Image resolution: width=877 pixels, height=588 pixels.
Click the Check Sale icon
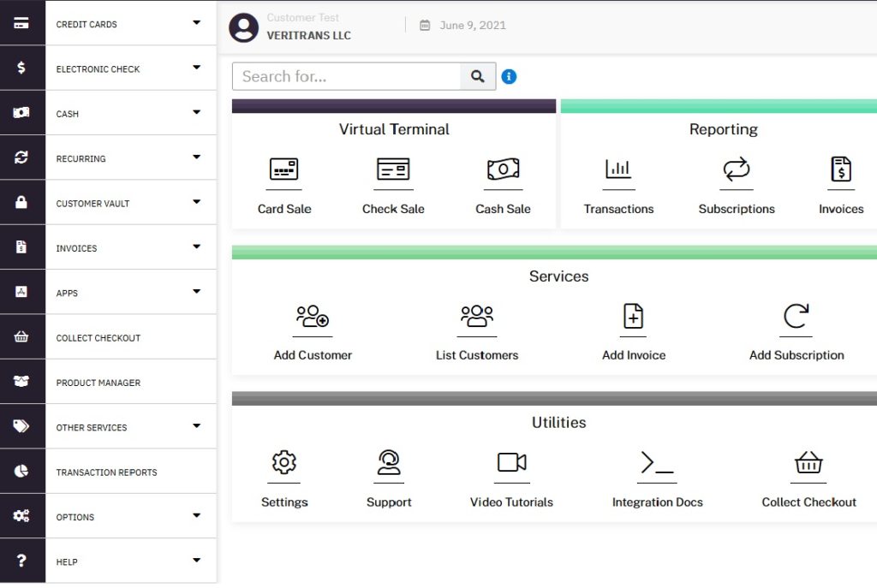(393, 169)
